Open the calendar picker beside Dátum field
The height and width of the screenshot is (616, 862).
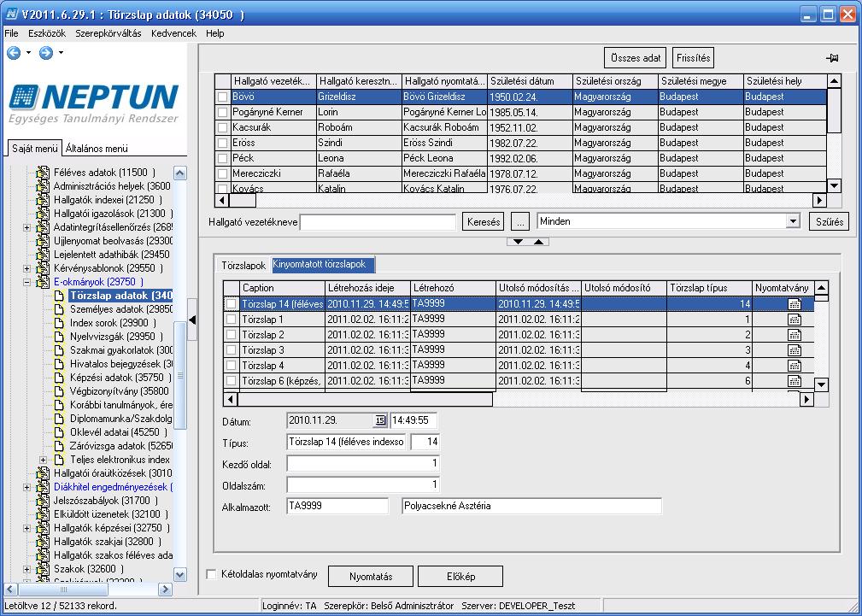click(x=380, y=420)
